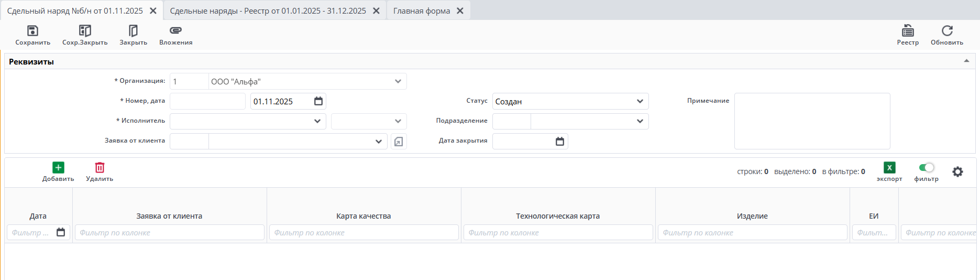Click the Закрыть toolbar icon
This screenshot has width=980, height=280.
(133, 31)
